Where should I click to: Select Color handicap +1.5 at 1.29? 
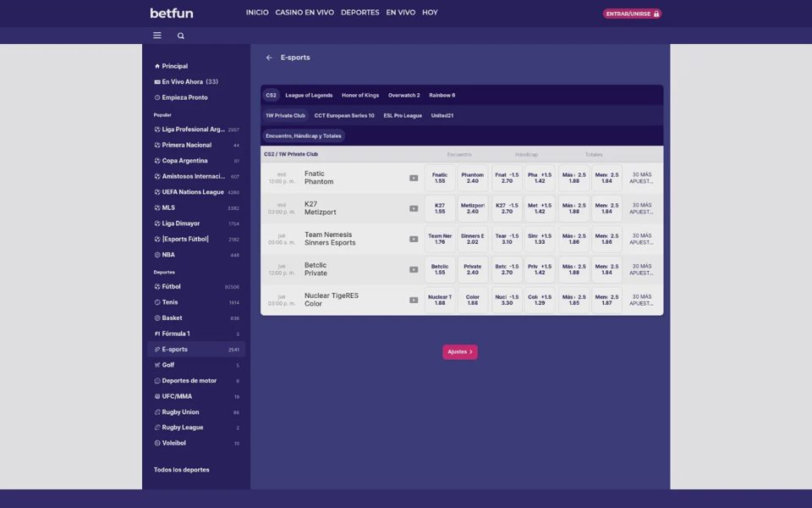(x=540, y=300)
